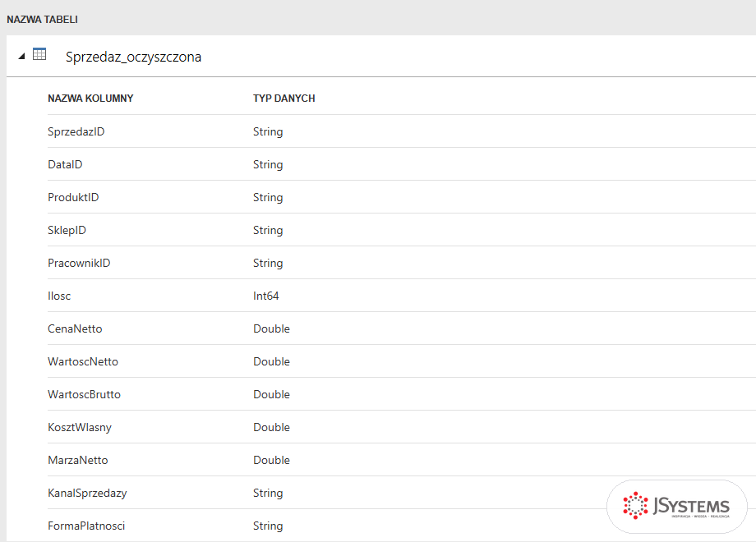Image resolution: width=756 pixels, height=542 pixels.
Task: Click the String type of DataID
Action: (268, 165)
